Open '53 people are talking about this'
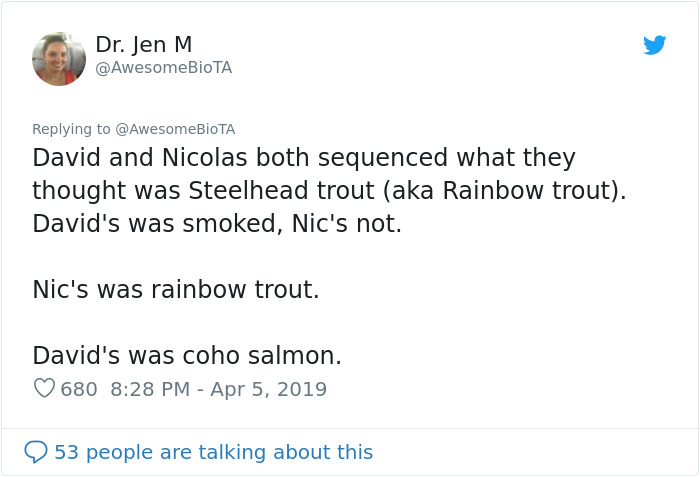700x477 pixels. pos(213,452)
